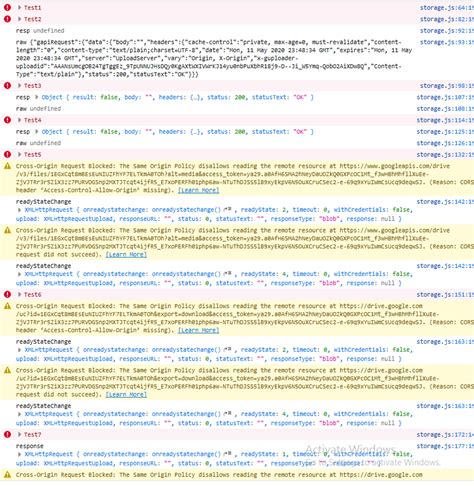Open Learn More link after googleapis header missing warning
Viewport: 474px width, 486px height.
[x=198, y=190]
